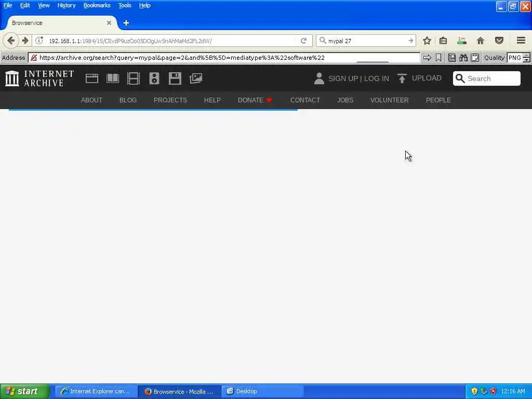Open the Pocket icon in toolbar

pyautogui.click(x=499, y=41)
